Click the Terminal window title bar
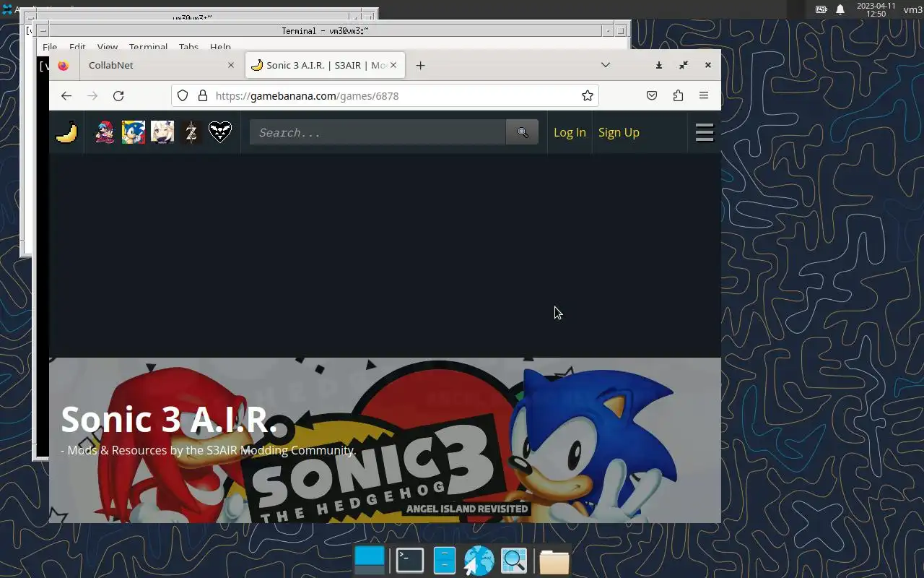The width and height of the screenshot is (924, 578). tap(325, 31)
